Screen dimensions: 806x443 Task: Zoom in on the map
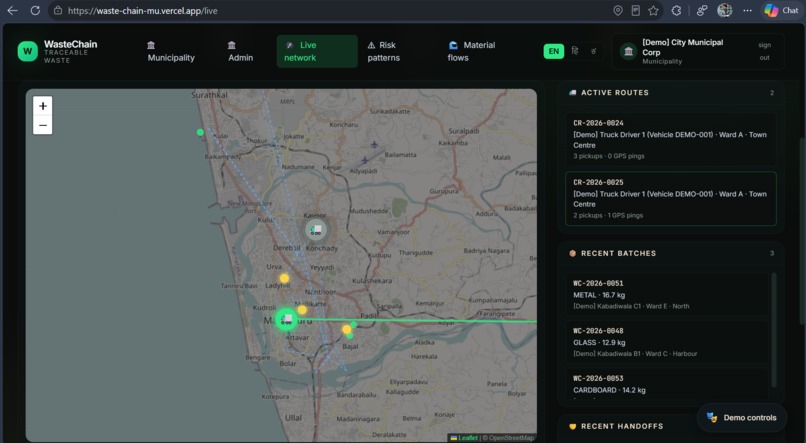point(43,106)
